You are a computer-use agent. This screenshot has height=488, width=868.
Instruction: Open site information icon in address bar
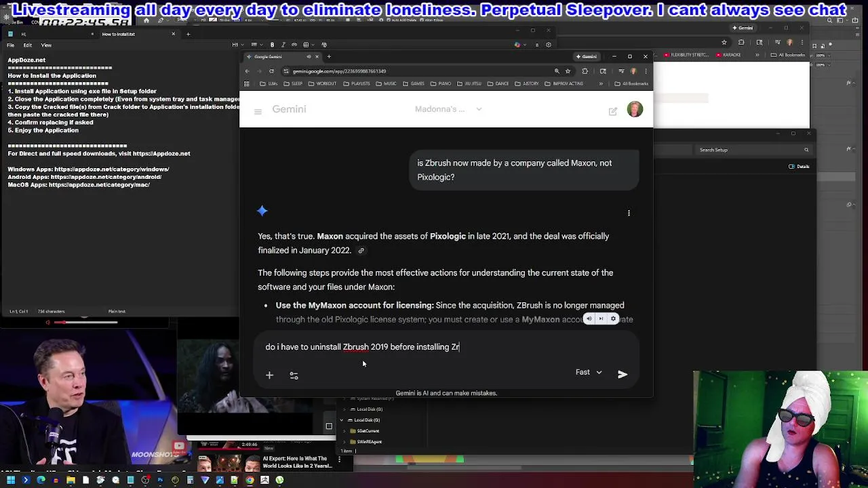(285, 71)
